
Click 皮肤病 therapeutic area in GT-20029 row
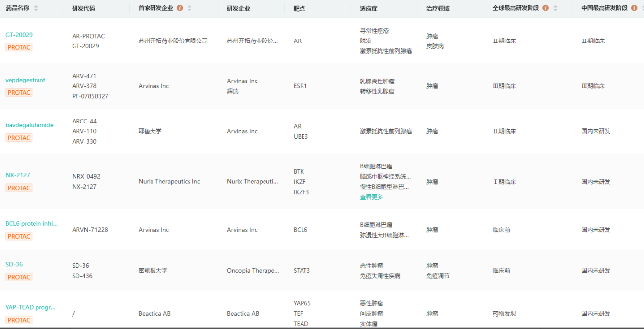(435, 46)
